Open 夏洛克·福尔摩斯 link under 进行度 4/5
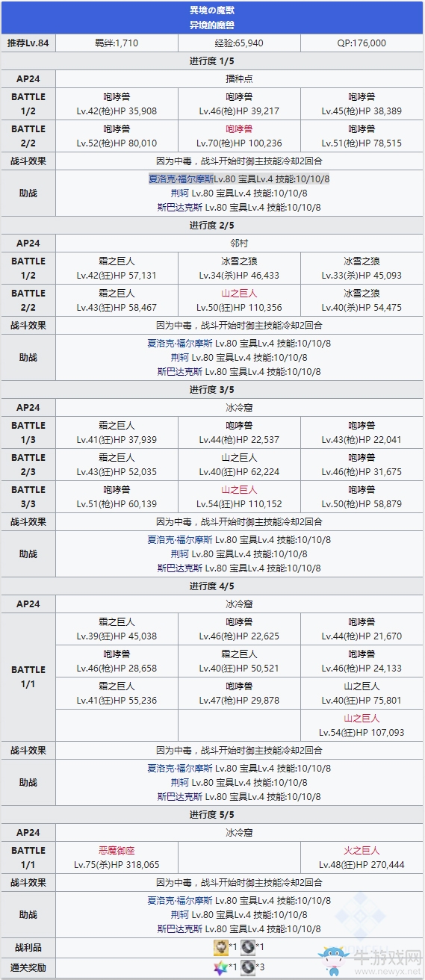 pos(180,768)
